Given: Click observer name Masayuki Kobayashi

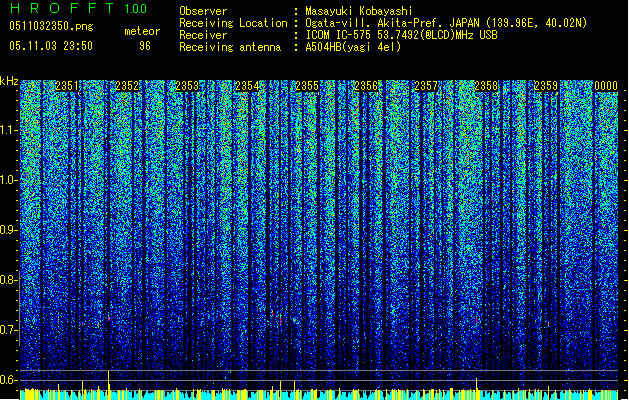Looking at the screenshot, I should 359,11.
